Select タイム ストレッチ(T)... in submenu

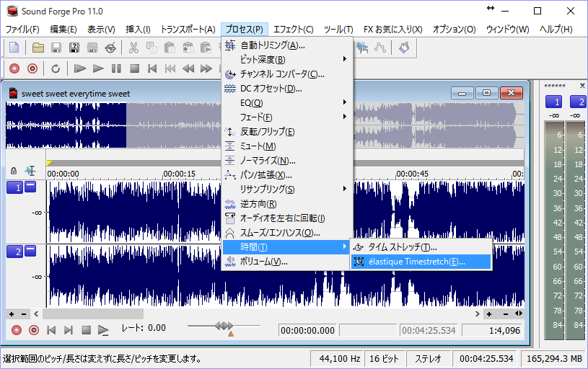[x=421, y=247]
